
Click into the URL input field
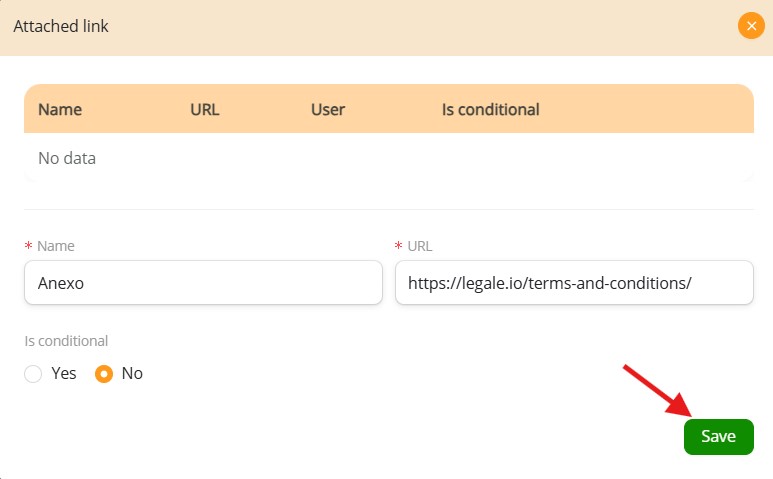coord(574,282)
